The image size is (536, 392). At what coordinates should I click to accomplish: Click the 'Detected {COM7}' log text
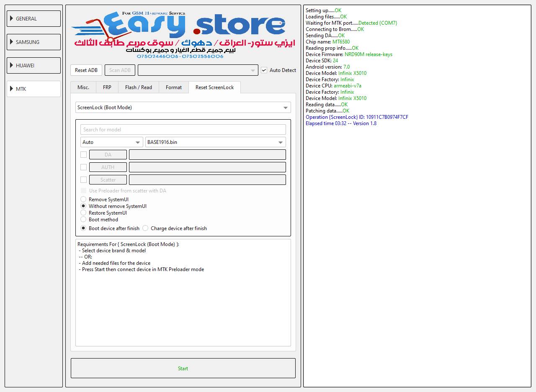point(378,23)
